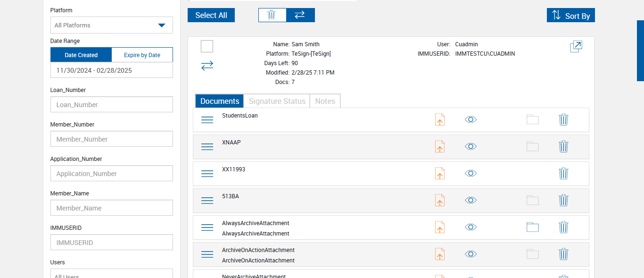The width and height of the screenshot is (644, 278).
Task: View XX11993 with the eye icon
Action: coord(471,173)
